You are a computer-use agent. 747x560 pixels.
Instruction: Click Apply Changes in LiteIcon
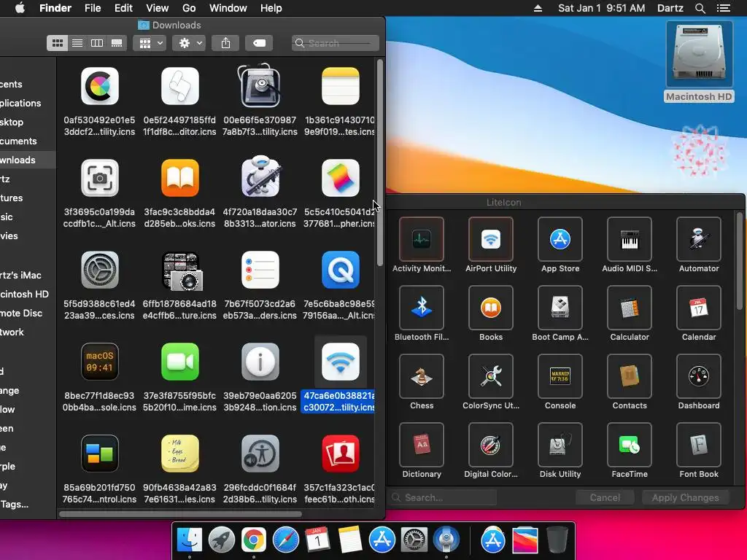tap(685, 497)
